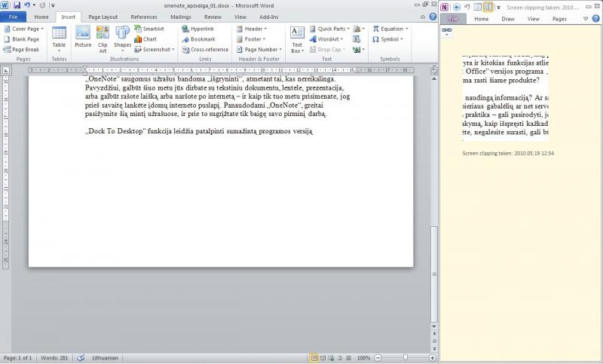
Task: Switch to Print Layout view in the status bar
Action: [x=314, y=358]
